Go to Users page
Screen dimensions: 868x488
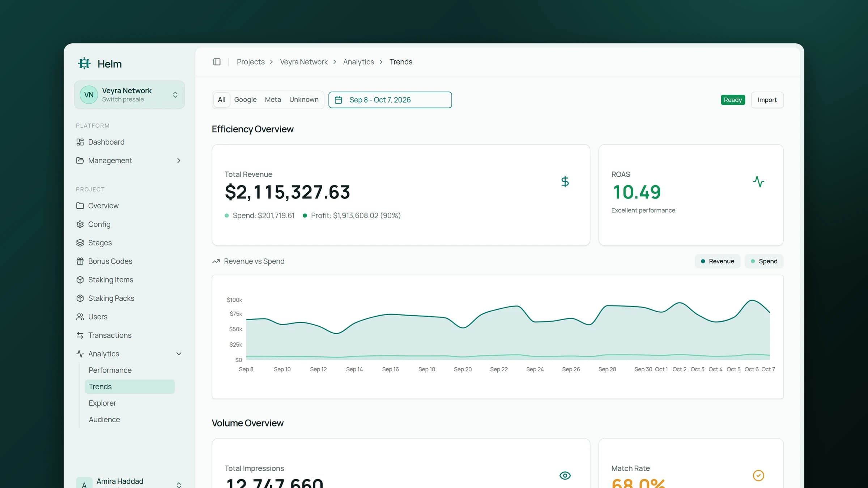(x=129, y=317)
